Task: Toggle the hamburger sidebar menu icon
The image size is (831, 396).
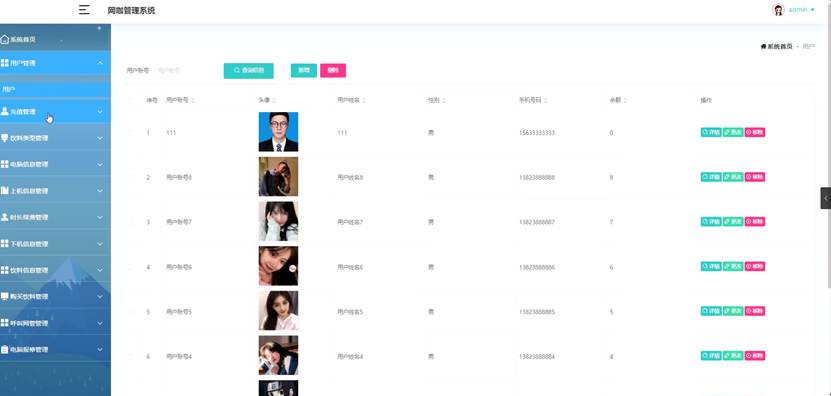Action: (x=84, y=10)
